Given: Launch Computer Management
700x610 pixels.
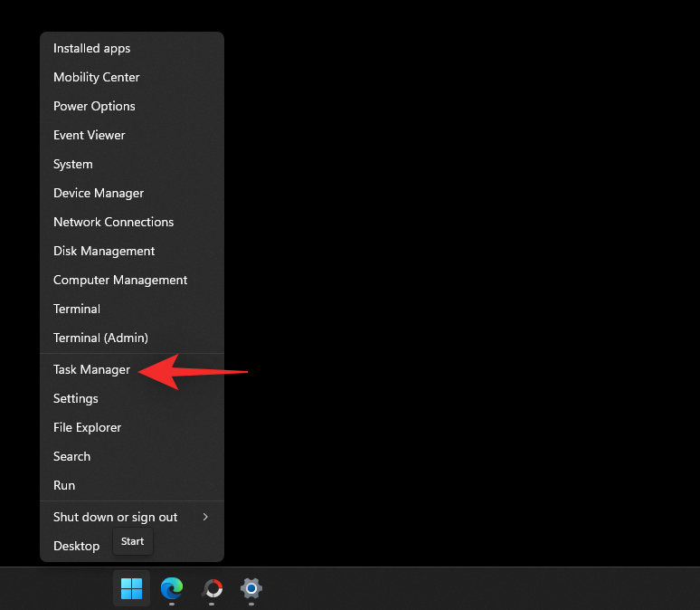Looking at the screenshot, I should tap(120, 280).
